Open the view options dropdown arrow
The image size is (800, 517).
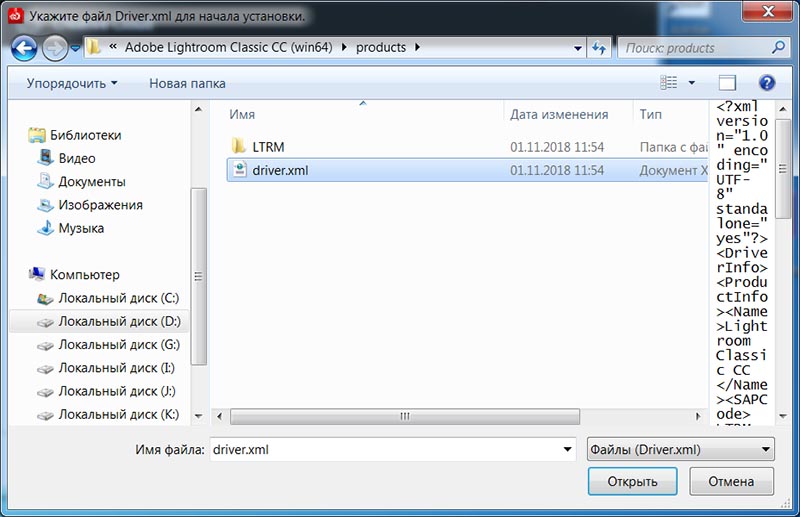click(692, 83)
